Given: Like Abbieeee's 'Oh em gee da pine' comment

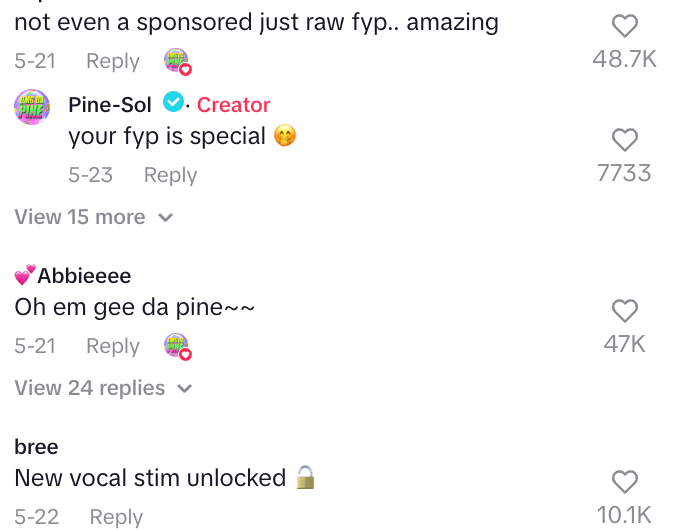Looking at the screenshot, I should click(624, 311).
